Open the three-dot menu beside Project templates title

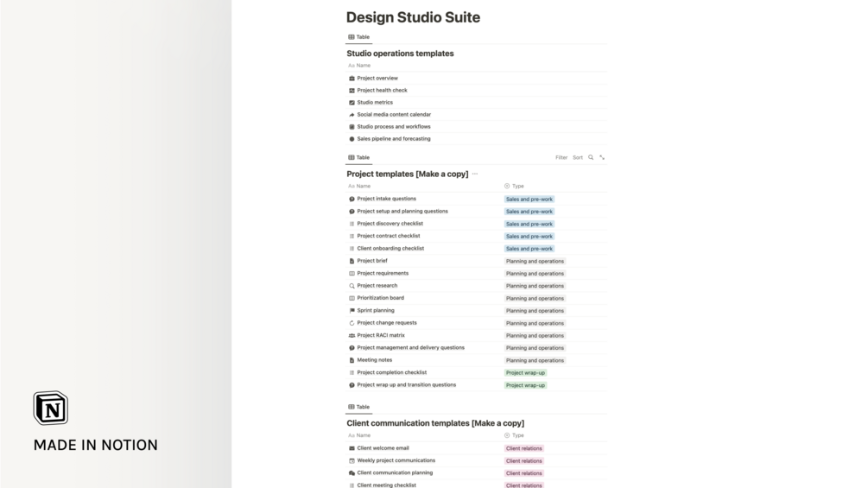[x=475, y=174]
